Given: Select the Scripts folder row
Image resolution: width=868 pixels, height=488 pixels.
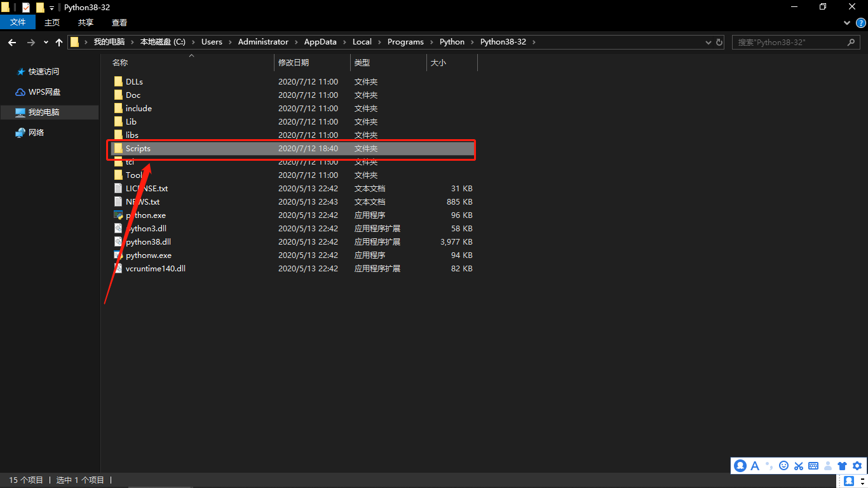Looking at the screenshot, I should pyautogui.click(x=292, y=148).
